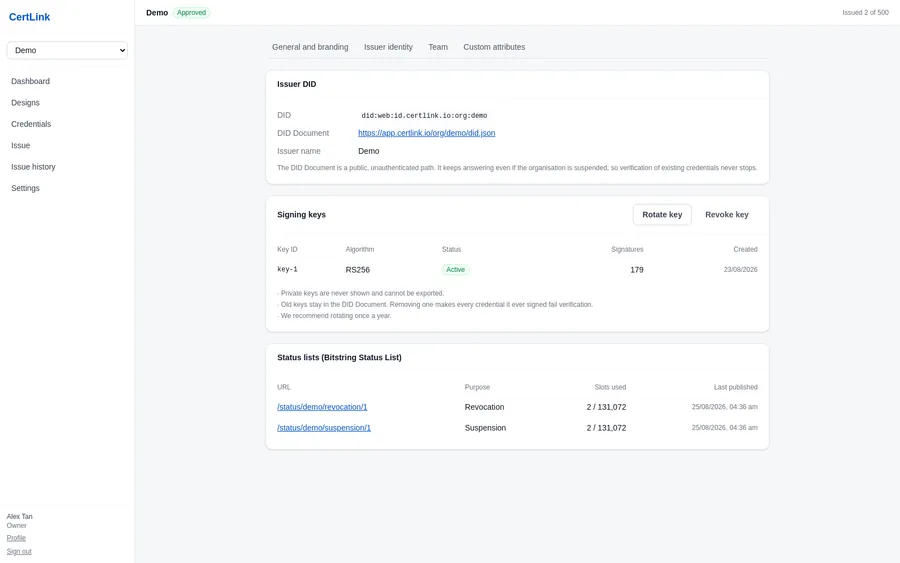Image resolution: width=900 pixels, height=563 pixels.
Task: Click the Approved status badge
Action: pyautogui.click(x=191, y=13)
